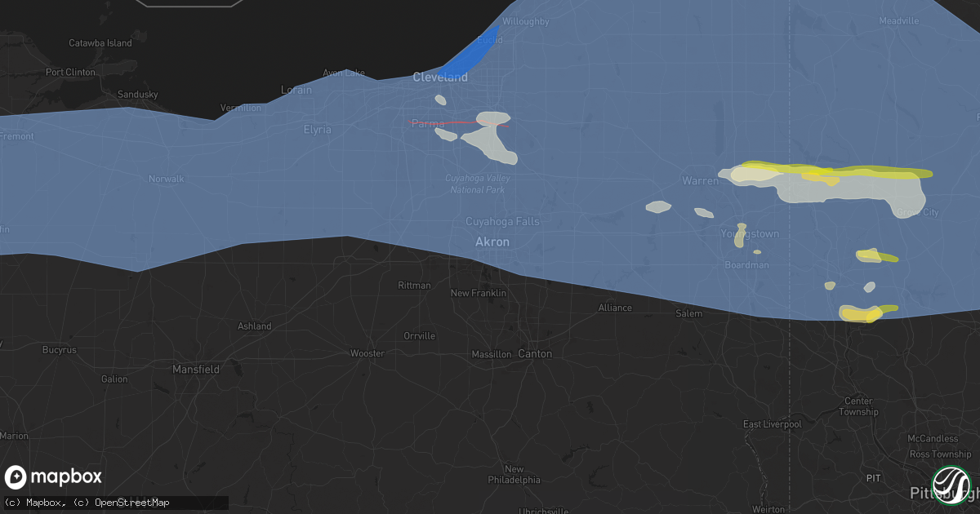Select the Sandusky label

(x=137, y=95)
